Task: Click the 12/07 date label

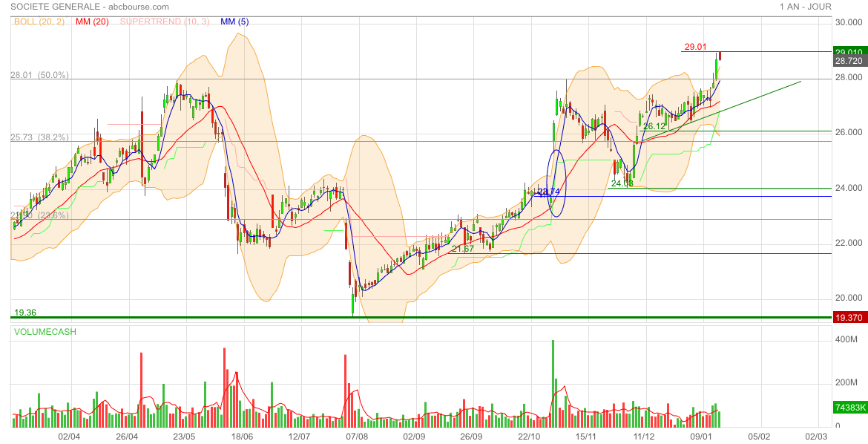Action: [300, 437]
